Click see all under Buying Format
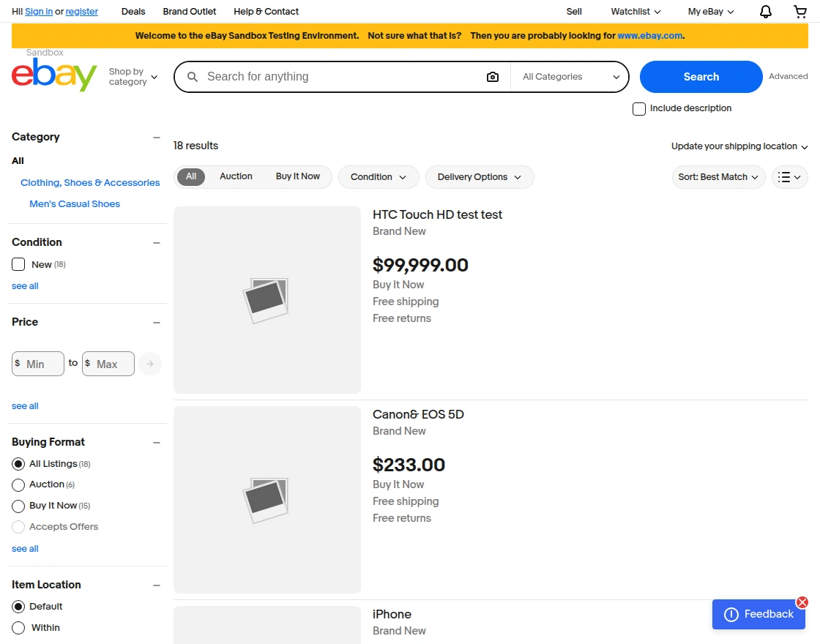820x644 pixels. [x=25, y=549]
